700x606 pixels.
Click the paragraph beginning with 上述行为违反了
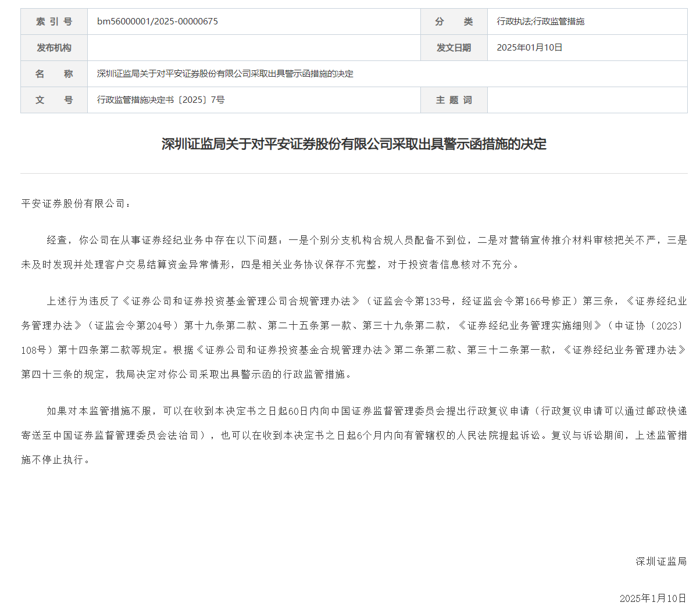(353, 338)
